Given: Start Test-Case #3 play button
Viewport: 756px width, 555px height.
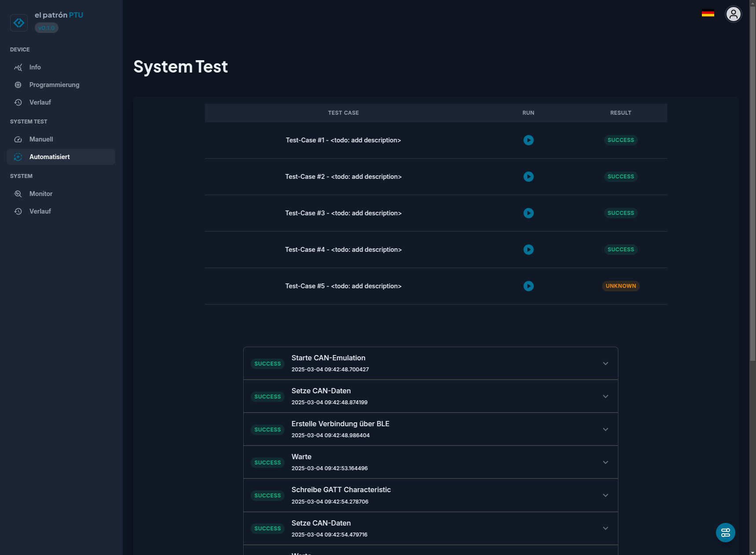Looking at the screenshot, I should 529,213.
